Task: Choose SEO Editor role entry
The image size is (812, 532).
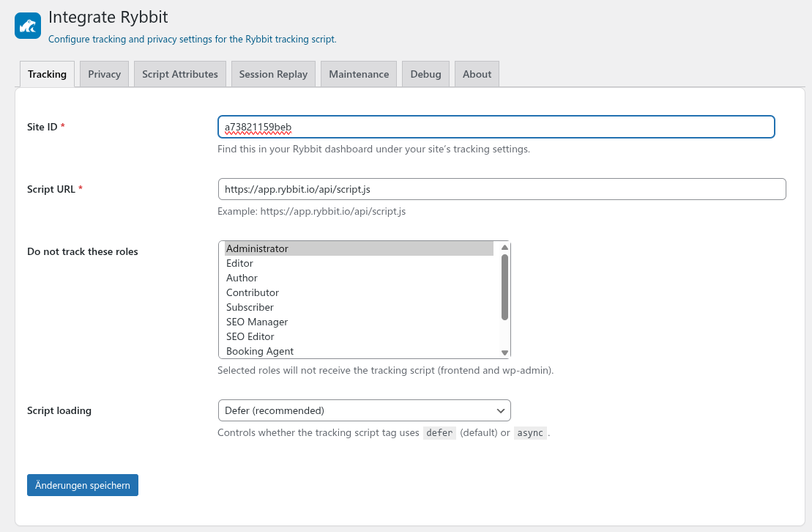Action: tap(359, 336)
